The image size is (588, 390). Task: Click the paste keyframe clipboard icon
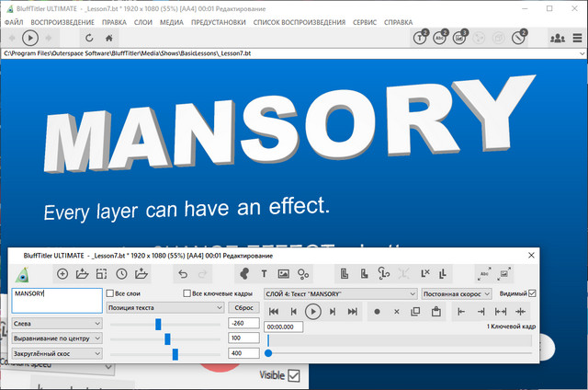tap(435, 312)
